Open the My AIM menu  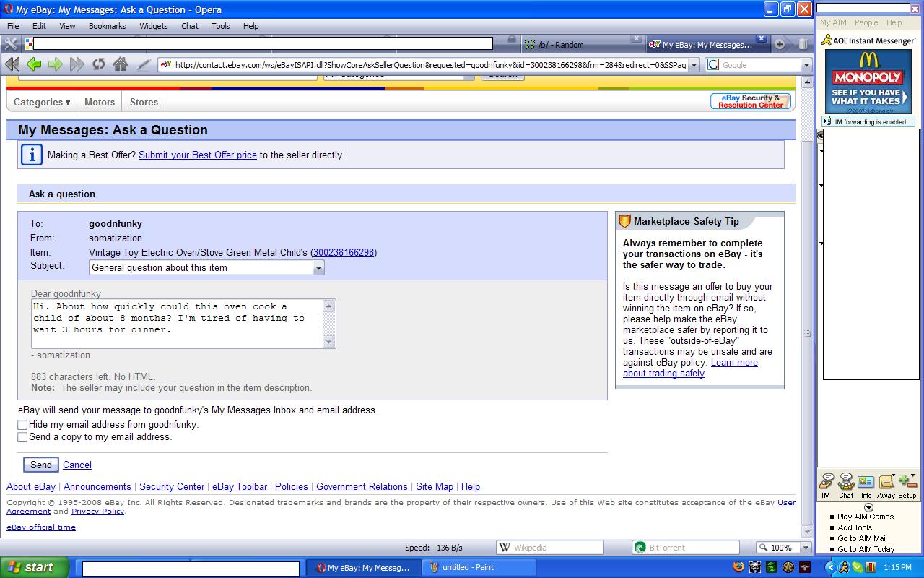pos(832,22)
